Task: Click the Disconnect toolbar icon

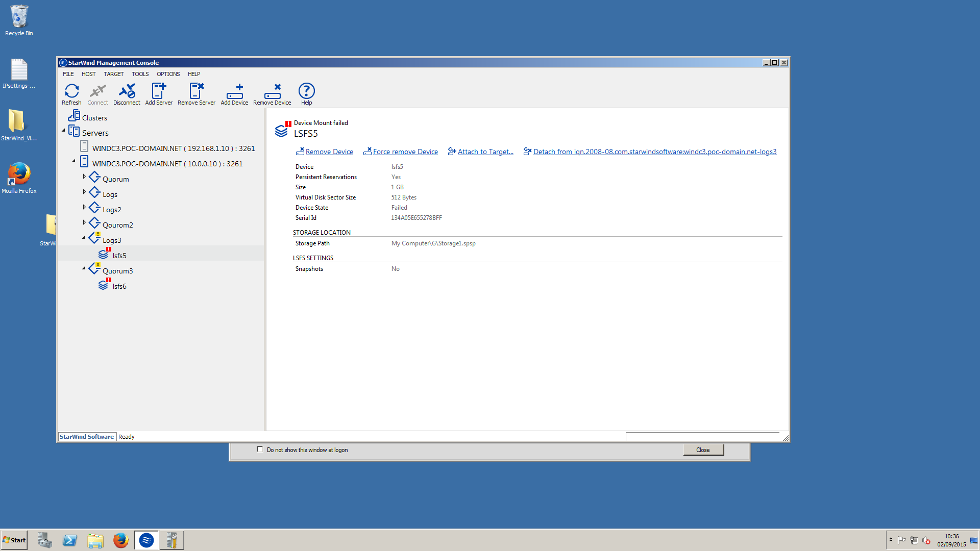Action: point(127,94)
